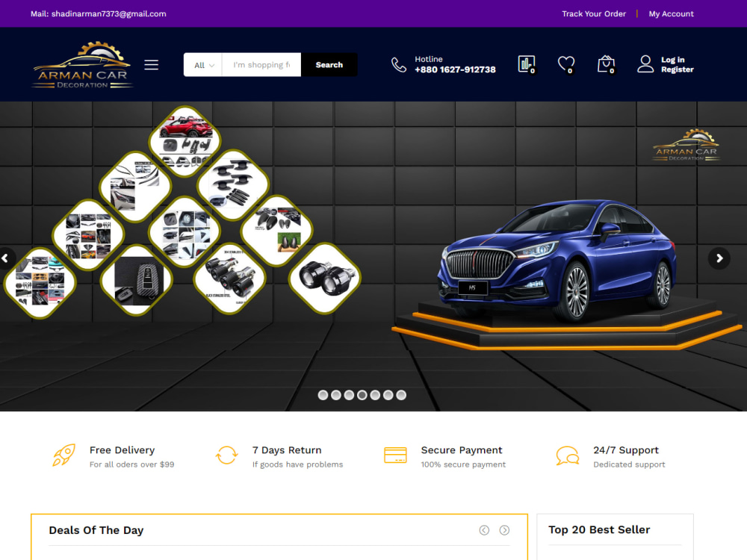Open the wishlist heart icon
This screenshot has height=560, width=747.
coord(566,64)
